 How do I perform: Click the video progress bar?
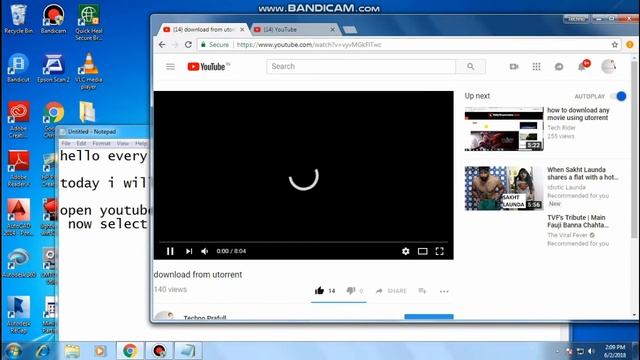click(x=303, y=242)
